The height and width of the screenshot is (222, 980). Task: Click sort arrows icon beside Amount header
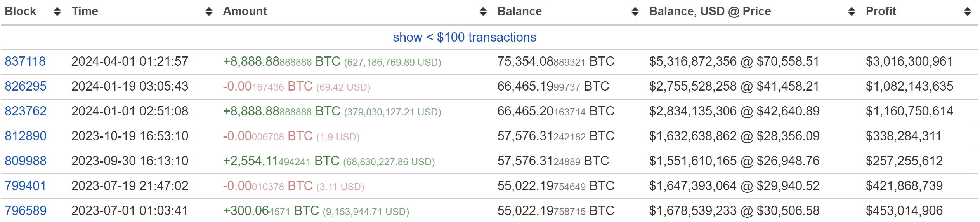tap(483, 12)
